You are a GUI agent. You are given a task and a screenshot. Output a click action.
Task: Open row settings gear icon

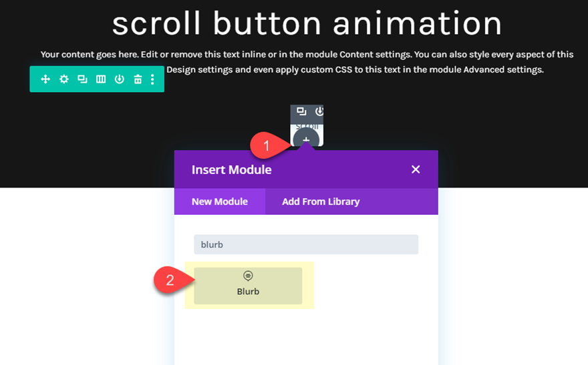pos(64,79)
